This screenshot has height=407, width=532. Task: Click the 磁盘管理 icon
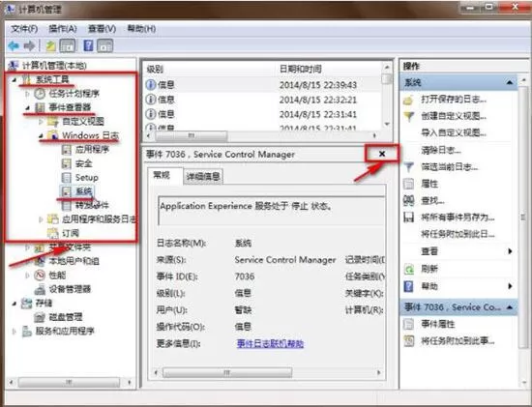pos(40,317)
